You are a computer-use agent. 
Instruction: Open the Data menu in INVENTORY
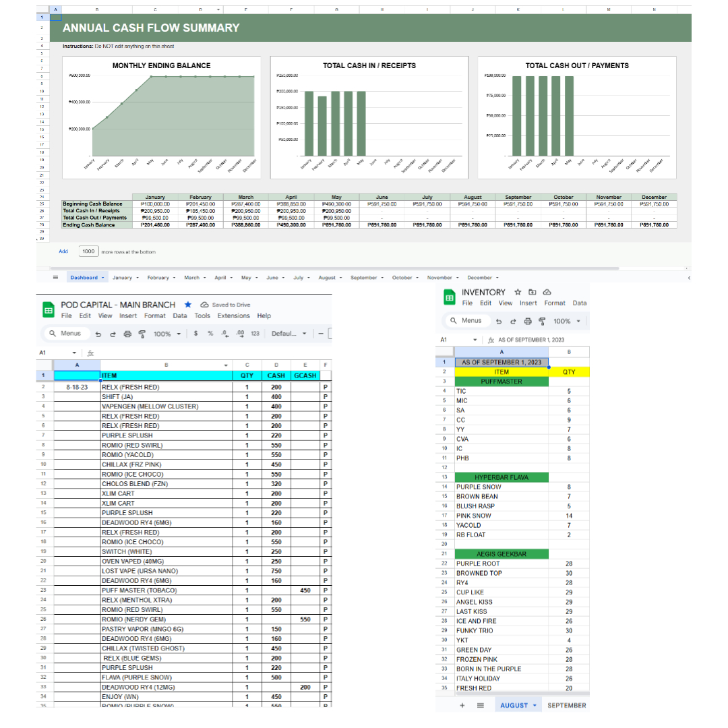click(x=580, y=303)
